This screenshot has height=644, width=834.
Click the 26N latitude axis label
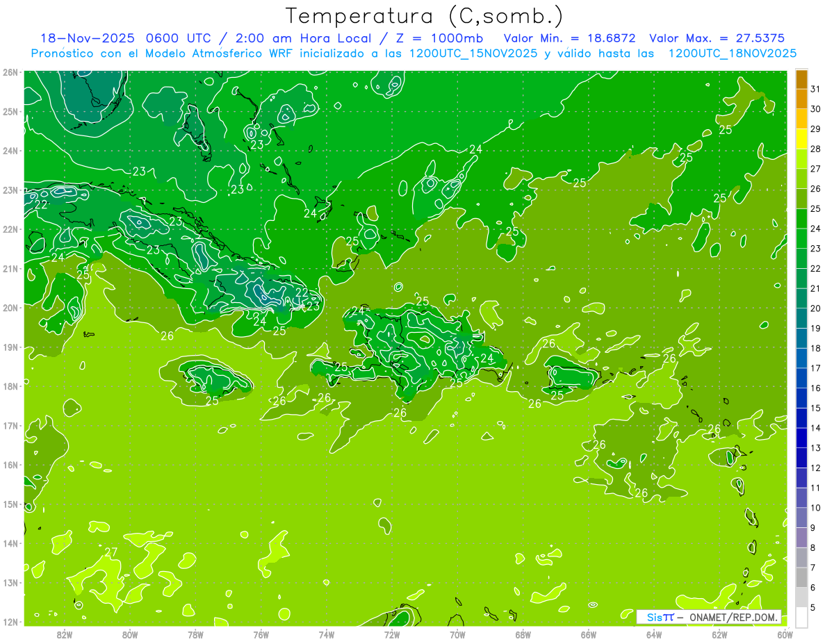tap(10, 72)
